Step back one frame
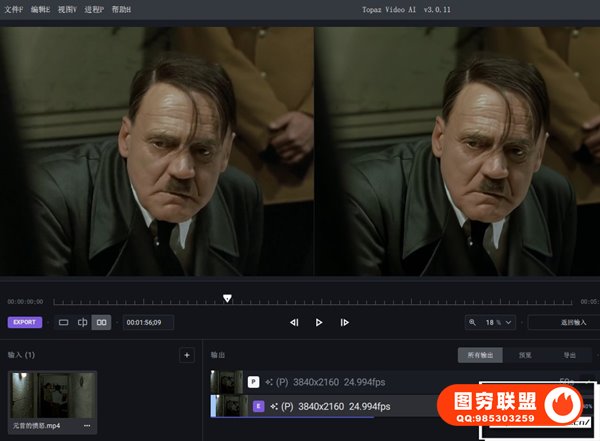The width and height of the screenshot is (600, 441). [x=294, y=323]
